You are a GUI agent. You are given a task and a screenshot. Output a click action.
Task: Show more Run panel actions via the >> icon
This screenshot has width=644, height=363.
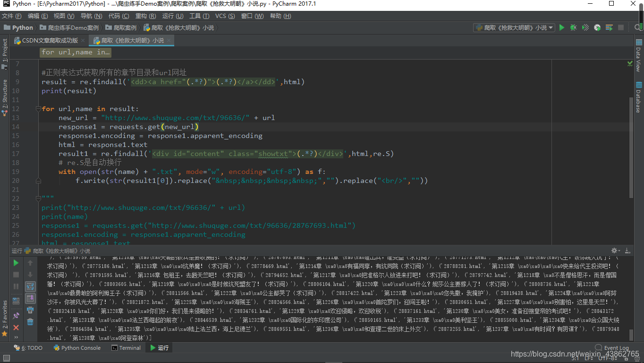click(x=16, y=337)
